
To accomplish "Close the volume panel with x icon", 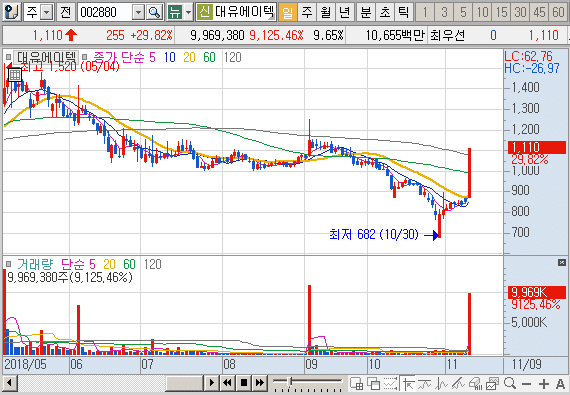I will tap(562, 262).
